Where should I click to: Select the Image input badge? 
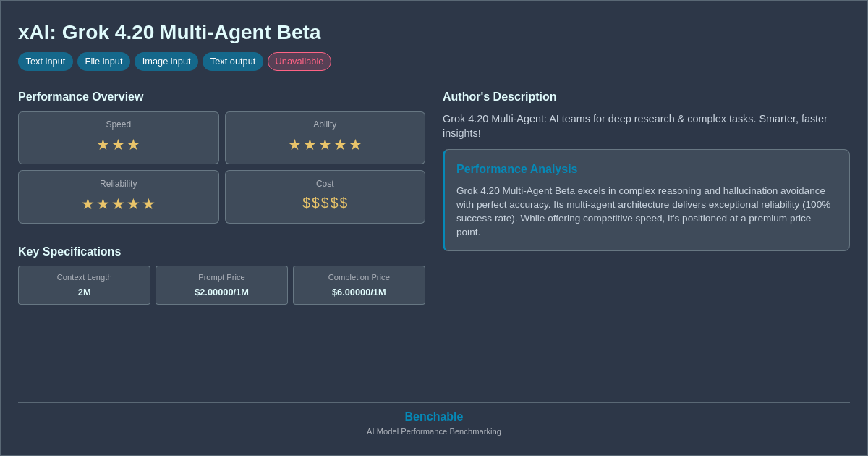click(166, 62)
